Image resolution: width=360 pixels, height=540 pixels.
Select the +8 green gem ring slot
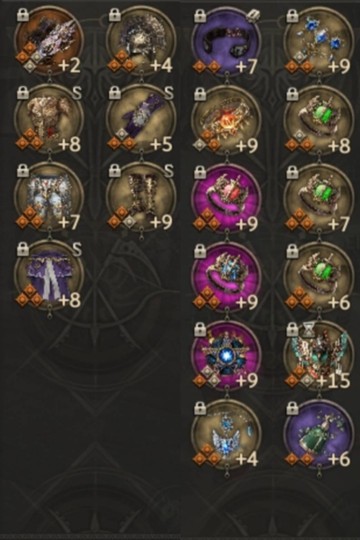pos(319,119)
